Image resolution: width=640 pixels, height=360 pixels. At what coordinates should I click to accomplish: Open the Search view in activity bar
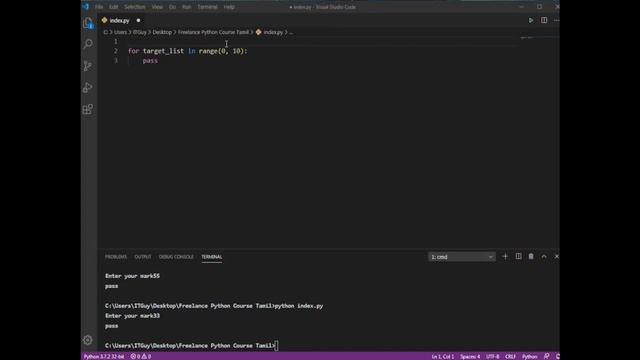click(88, 44)
